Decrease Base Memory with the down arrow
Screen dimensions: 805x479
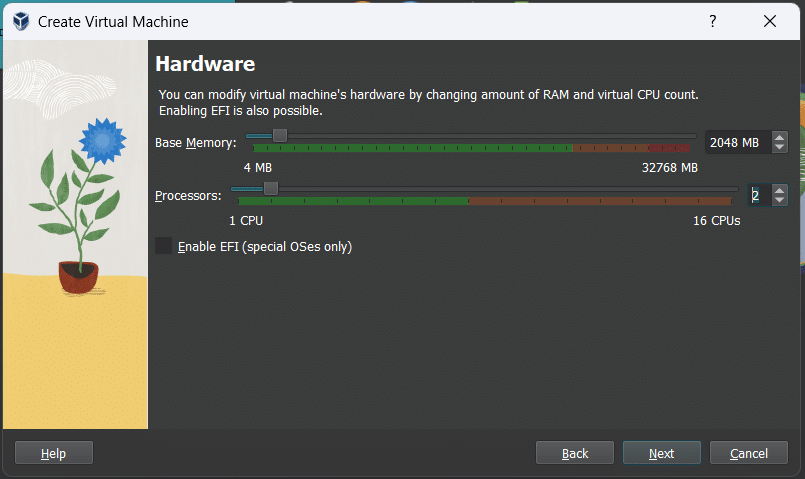pos(780,148)
